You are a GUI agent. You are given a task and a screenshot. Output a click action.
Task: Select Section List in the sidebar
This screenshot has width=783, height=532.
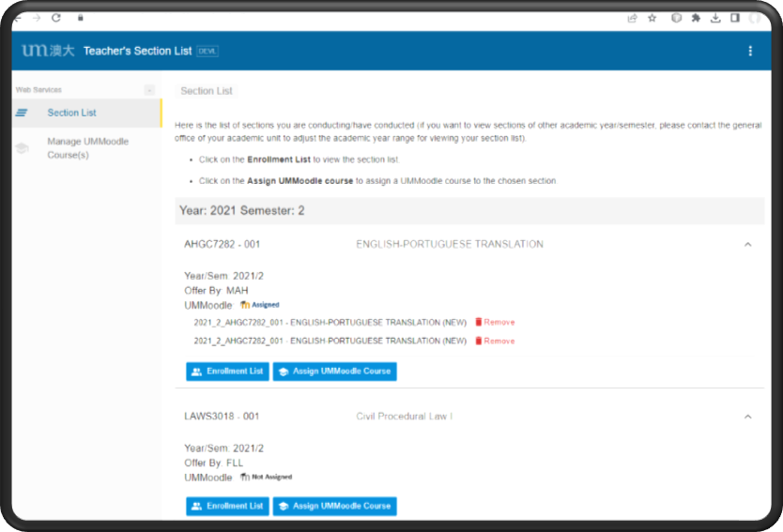click(72, 113)
